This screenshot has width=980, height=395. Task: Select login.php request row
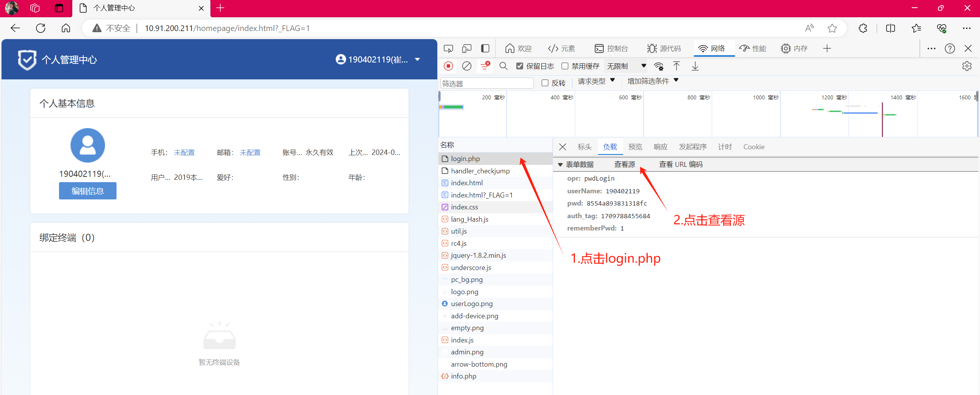[495, 159]
